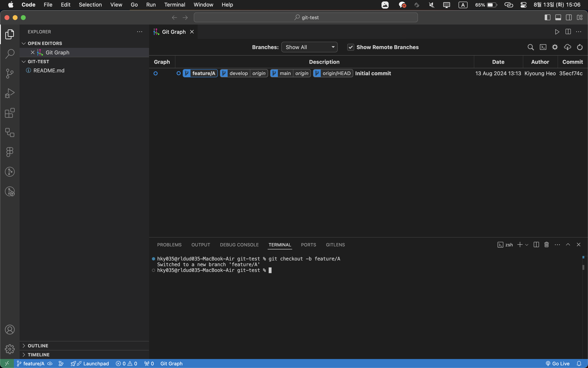Maximize the panel with caret icon

point(568,245)
